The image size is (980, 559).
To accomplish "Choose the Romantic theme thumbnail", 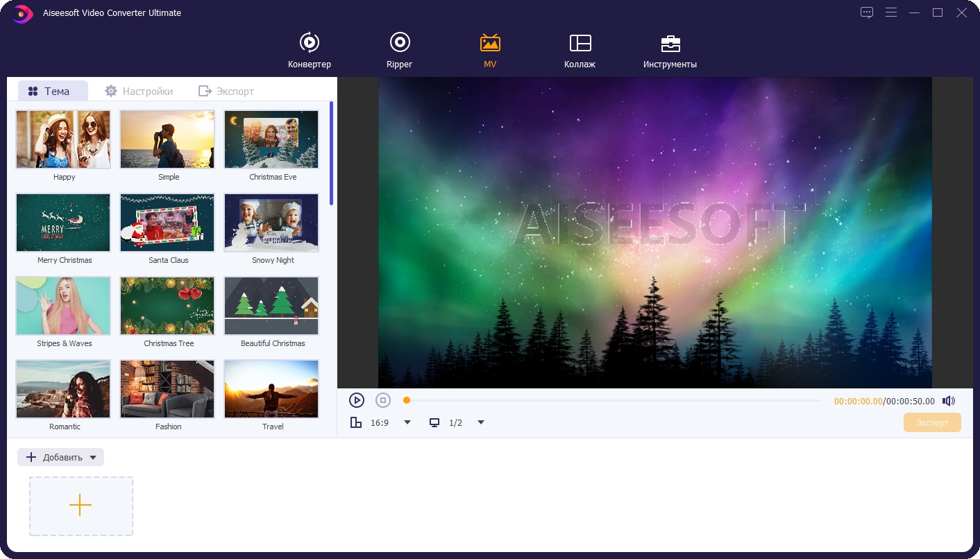I will pyautogui.click(x=63, y=388).
